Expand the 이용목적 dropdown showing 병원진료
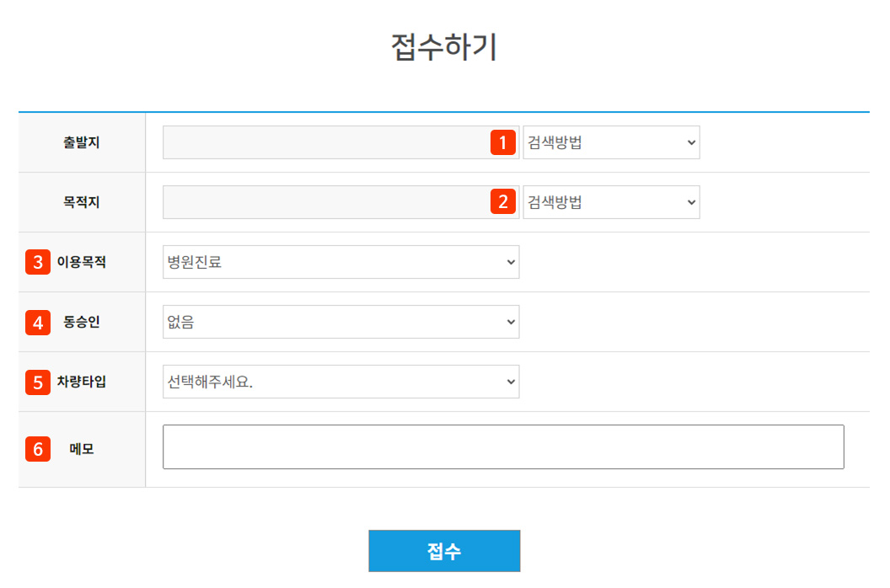Viewport: 890px width, 588px height. (340, 262)
